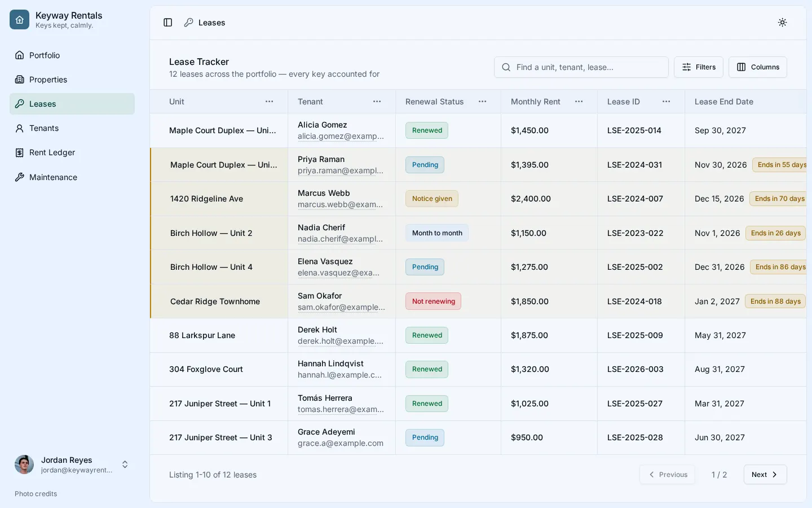Open the Columns chooser
The image size is (812, 508).
point(758,67)
